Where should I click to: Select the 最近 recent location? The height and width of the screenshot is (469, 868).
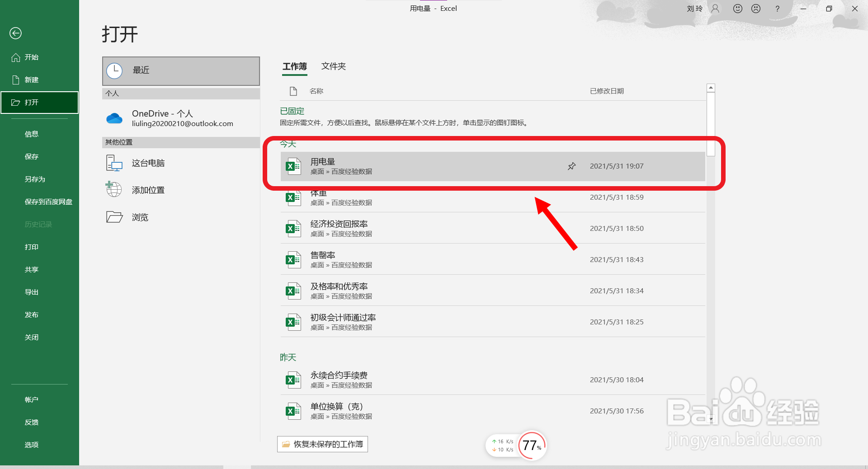click(181, 71)
